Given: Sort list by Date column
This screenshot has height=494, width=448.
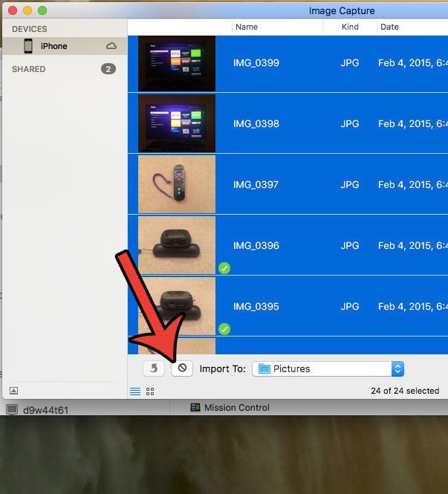Looking at the screenshot, I should 389,27.
